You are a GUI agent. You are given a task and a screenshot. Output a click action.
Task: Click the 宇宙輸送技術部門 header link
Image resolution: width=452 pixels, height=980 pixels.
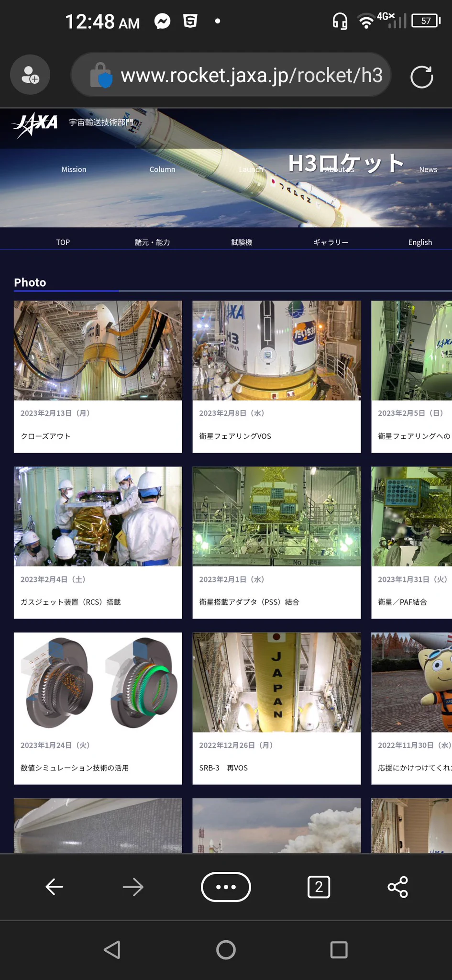(x=101, y=122)
